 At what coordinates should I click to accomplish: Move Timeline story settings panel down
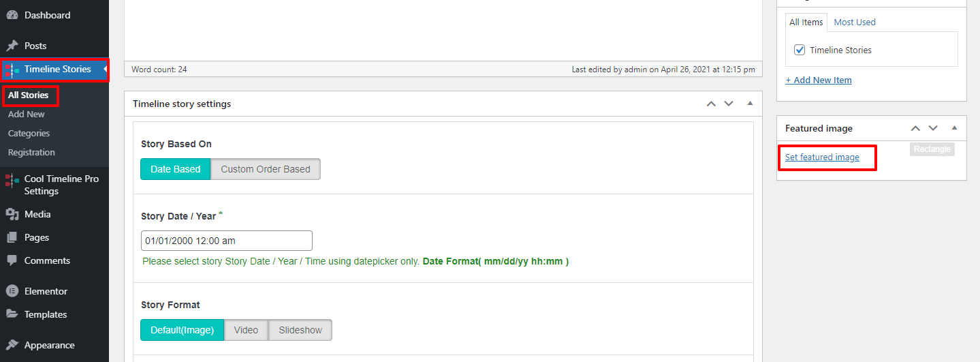[729, 104]
